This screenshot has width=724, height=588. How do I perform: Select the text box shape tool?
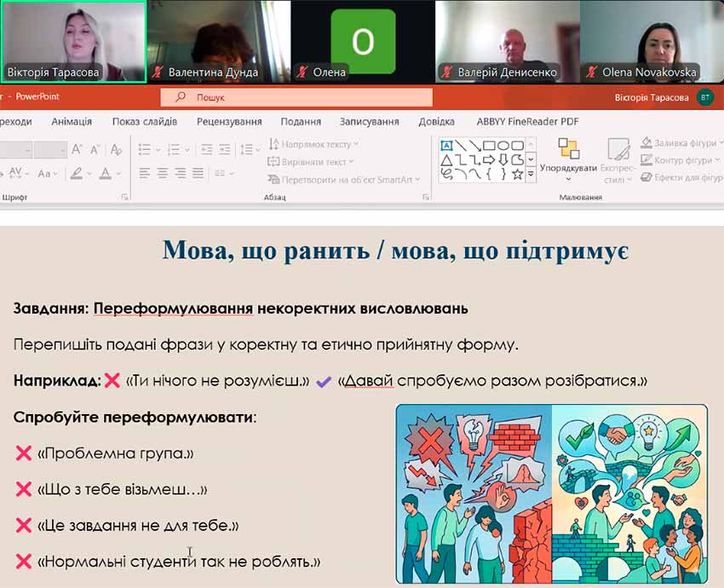[445, 145]
